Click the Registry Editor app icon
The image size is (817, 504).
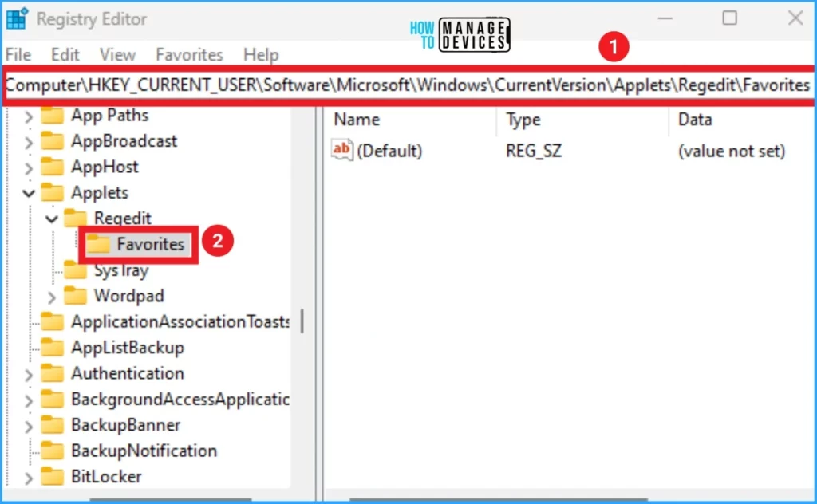tap(18, 18)
